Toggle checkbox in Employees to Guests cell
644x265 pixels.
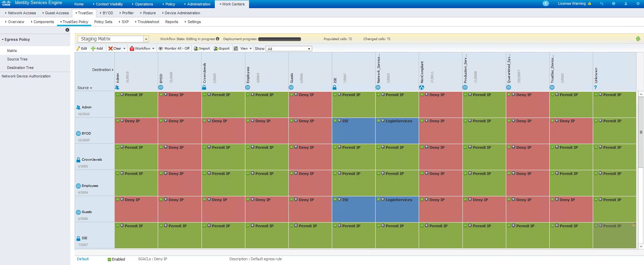tap(291, 174)
